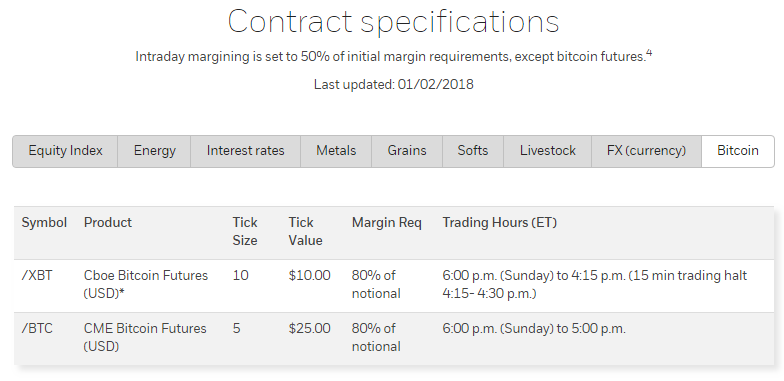Select the Interest rates tab
The width and height of the screenshot is (784, 381).
point(246,151)
